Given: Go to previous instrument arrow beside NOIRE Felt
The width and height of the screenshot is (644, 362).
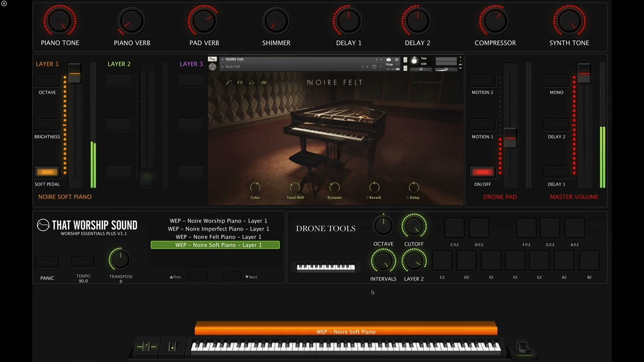Looking at the screenshot, I should (376, 59).
